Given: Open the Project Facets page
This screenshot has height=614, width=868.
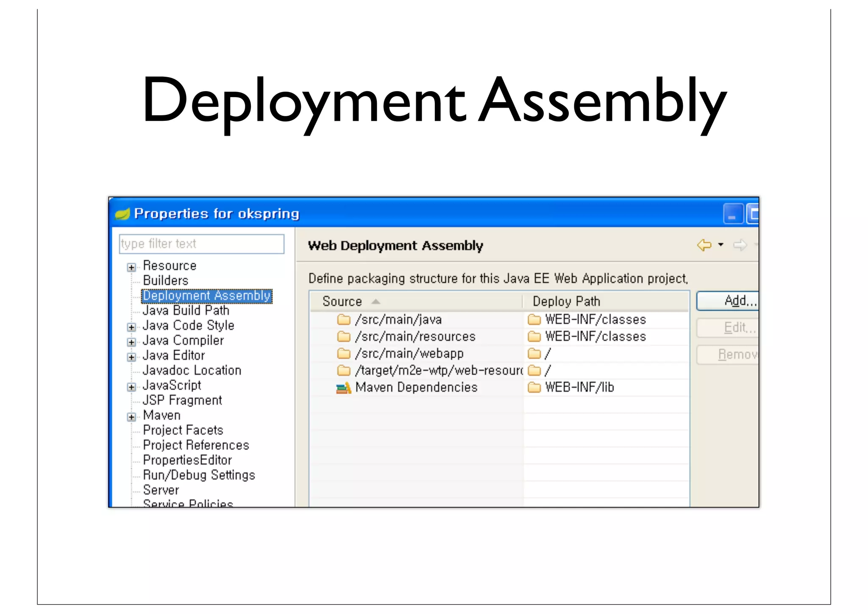Looking at the screenshot, I should pyautogui.click(x=183, y=430).
